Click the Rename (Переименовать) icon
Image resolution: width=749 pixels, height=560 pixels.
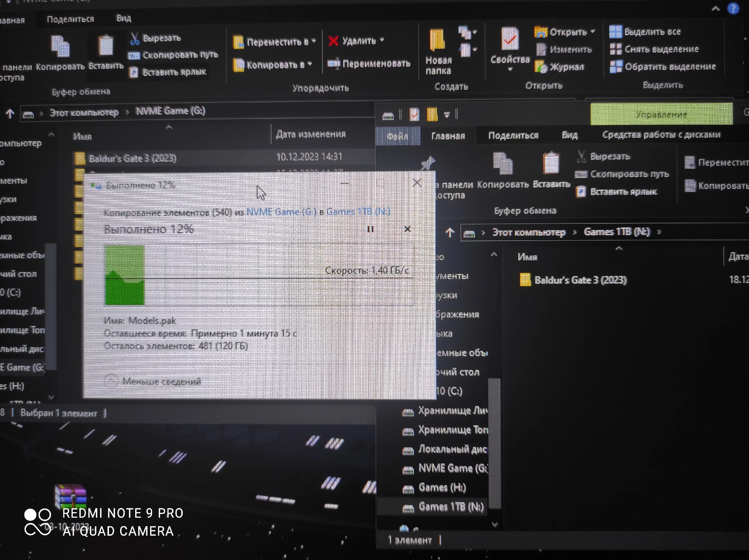(334, 64)
